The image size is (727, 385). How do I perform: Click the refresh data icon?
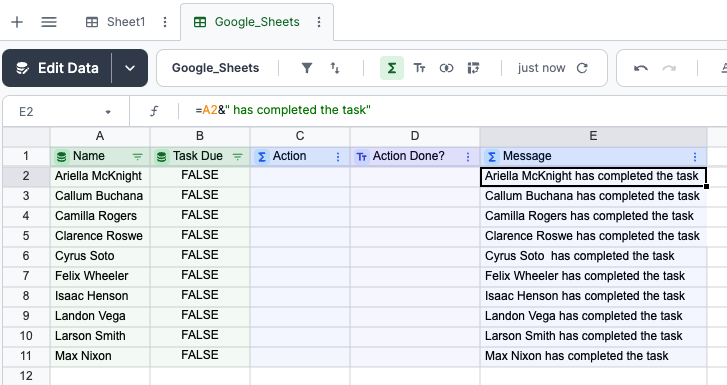click(582, 68)
